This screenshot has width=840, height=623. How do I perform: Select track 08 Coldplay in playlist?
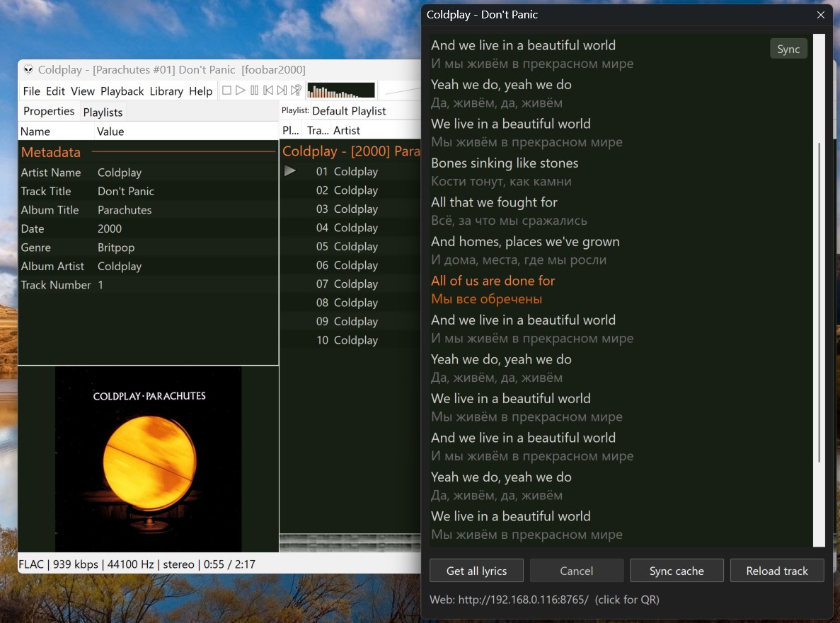[x=350, y=303]
